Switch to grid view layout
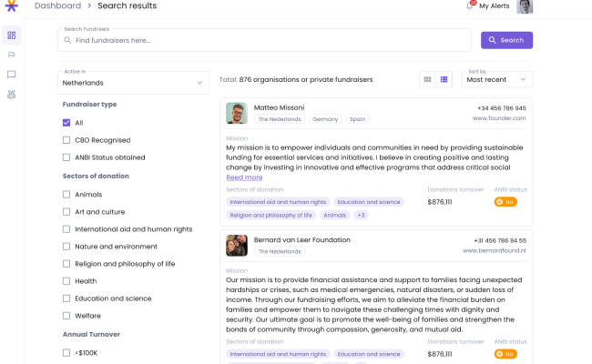The height and width of the screenshot is (364, 592). click(x=427, y=79)
